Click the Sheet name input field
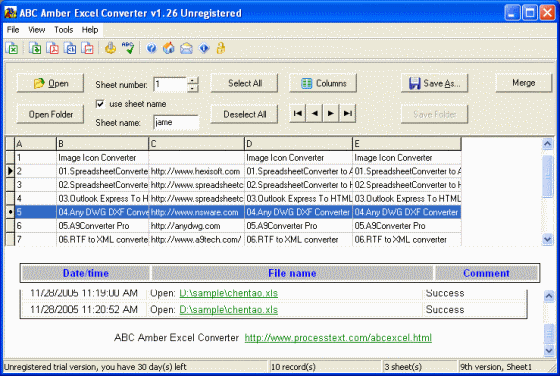 (176, 122)
